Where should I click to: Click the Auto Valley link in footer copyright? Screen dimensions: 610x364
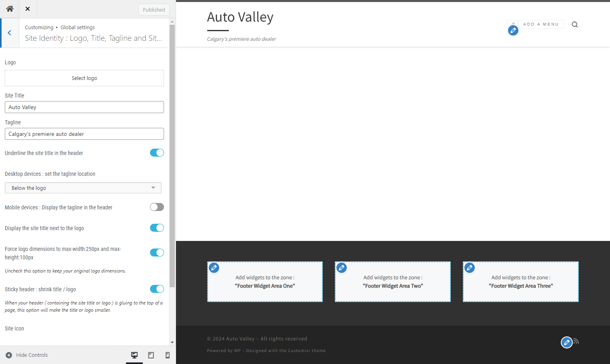(240, 339)
